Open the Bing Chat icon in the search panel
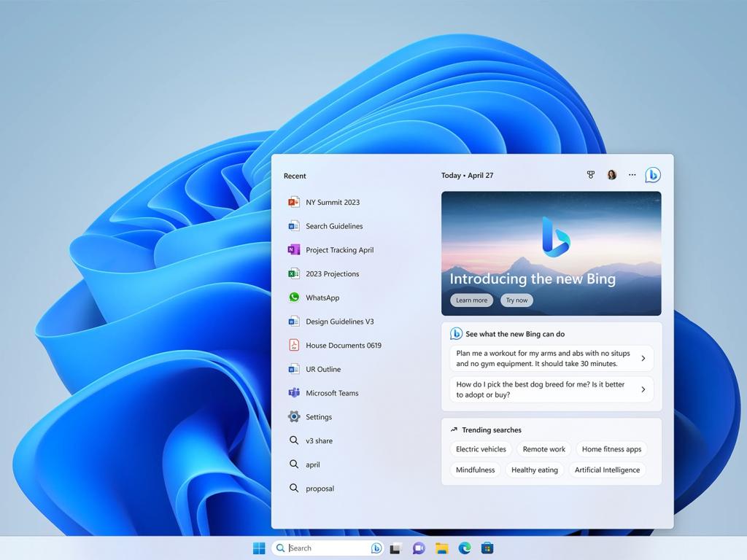 coord(652,174)
